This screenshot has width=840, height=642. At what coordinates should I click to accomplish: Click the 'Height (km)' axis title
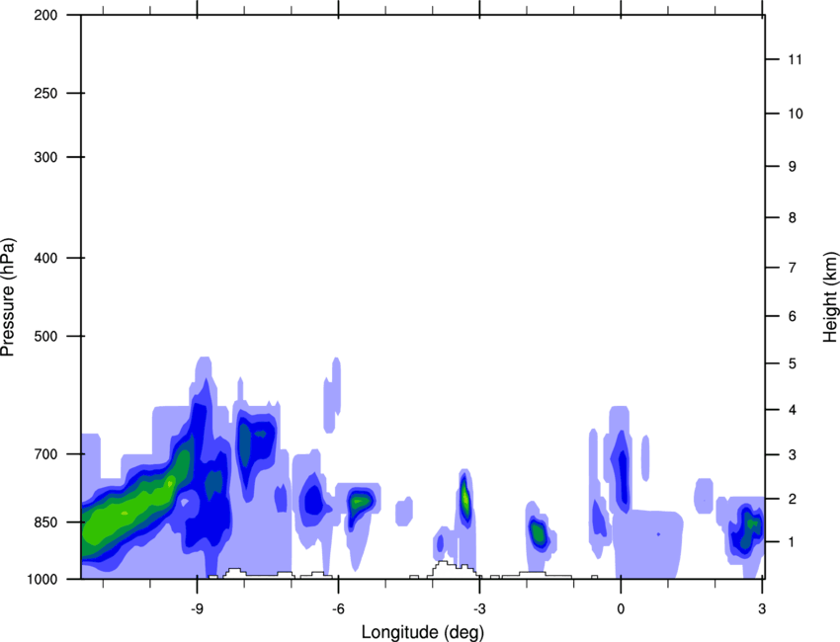pyautogui.click(x=830, y=297)
